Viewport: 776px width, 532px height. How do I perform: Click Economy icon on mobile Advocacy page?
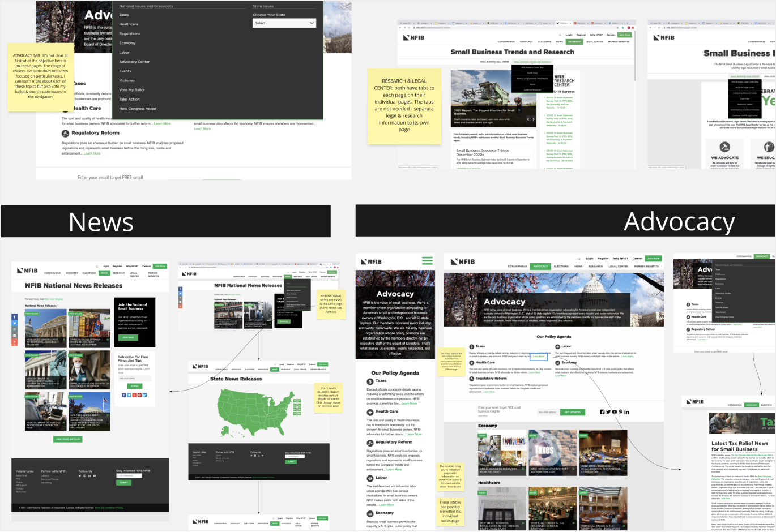(x=369, y=514)
